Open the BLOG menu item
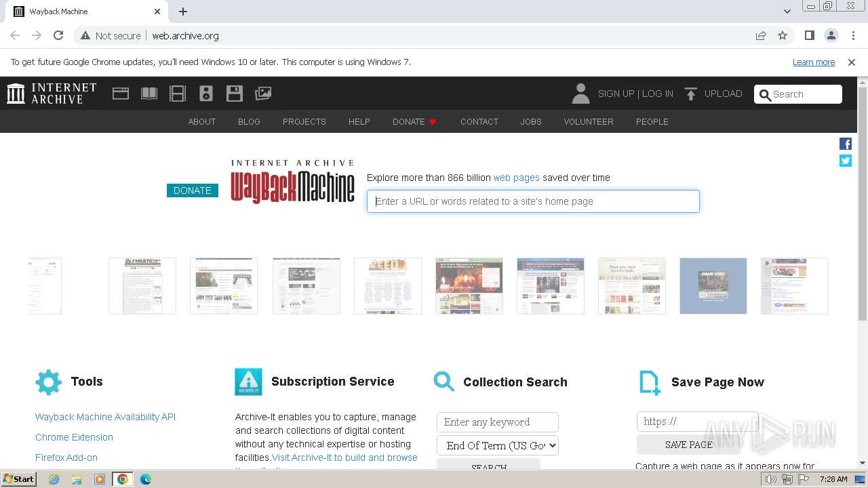The image size is (868, 488). pyautogui.click(x=249, y=122)
